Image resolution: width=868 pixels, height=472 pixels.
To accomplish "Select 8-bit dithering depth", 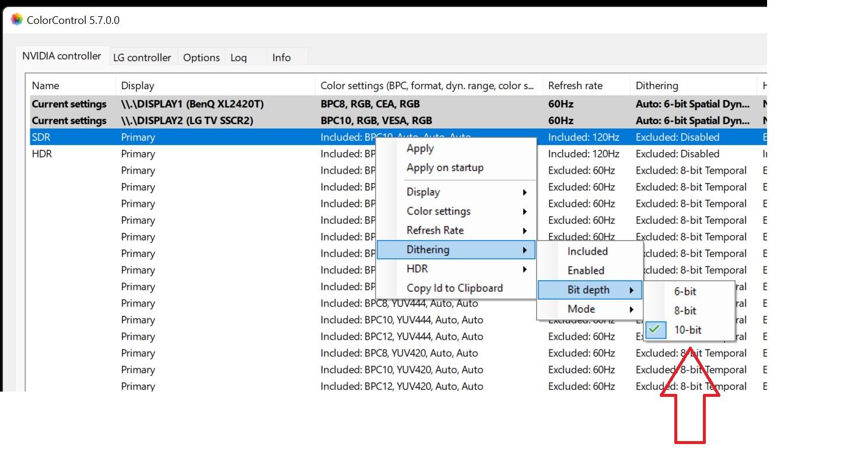I will [x=690, y=311].
